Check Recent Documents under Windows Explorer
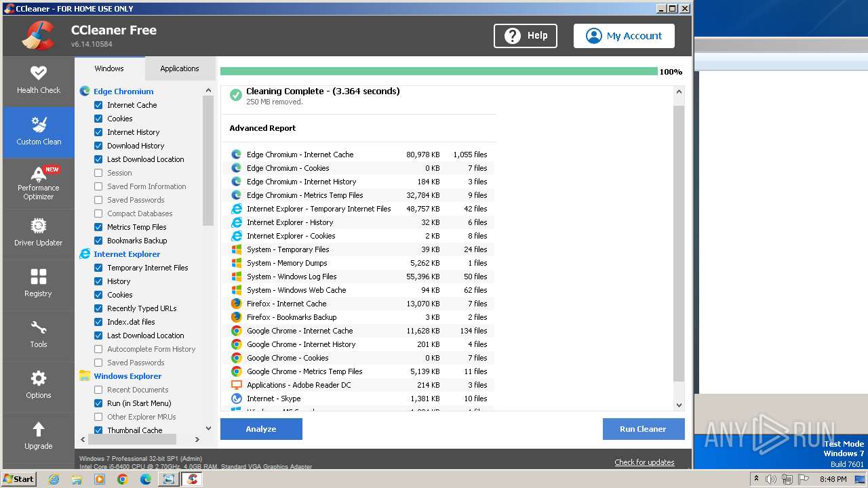The height and width of the screenshot is (488, 868). (x=98, y=390)
